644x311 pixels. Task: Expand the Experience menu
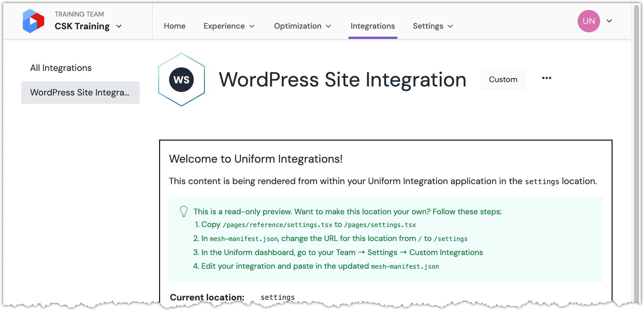pyautogui.click(x=229, y=26)
